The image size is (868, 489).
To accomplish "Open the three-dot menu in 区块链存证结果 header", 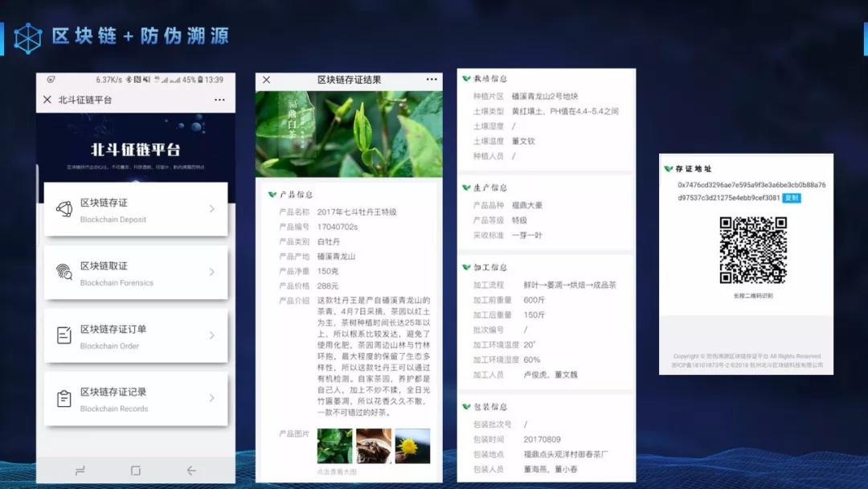I will pos(432,79).
